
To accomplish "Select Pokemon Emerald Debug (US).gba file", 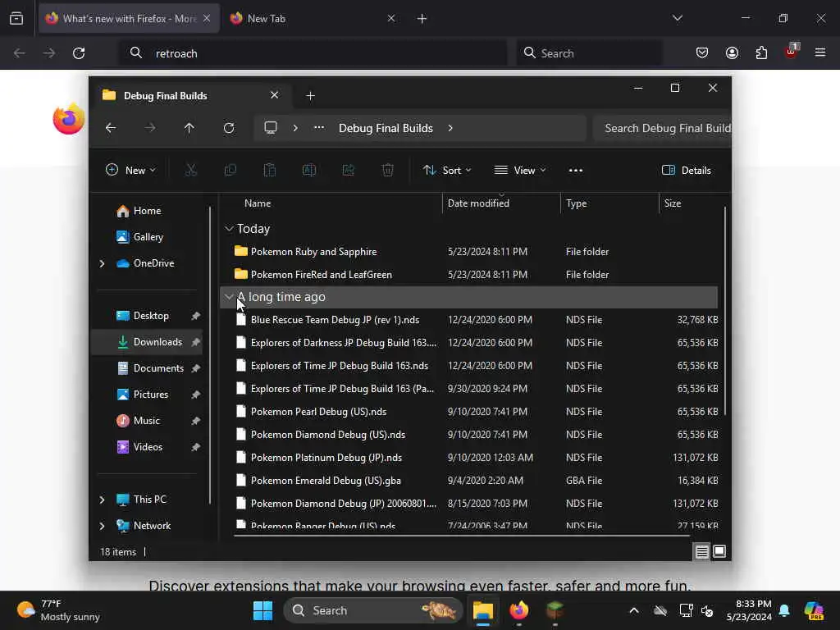I will 469,481.
